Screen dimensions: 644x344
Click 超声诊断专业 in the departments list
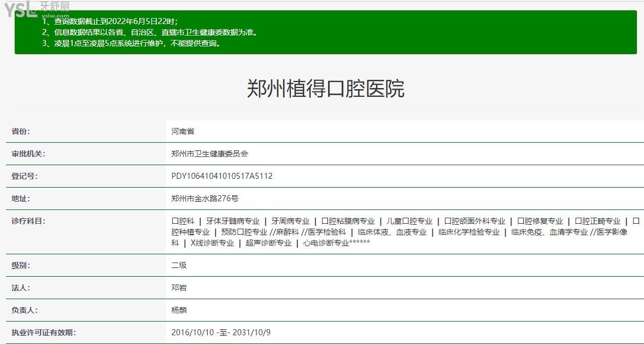(268, 243)
